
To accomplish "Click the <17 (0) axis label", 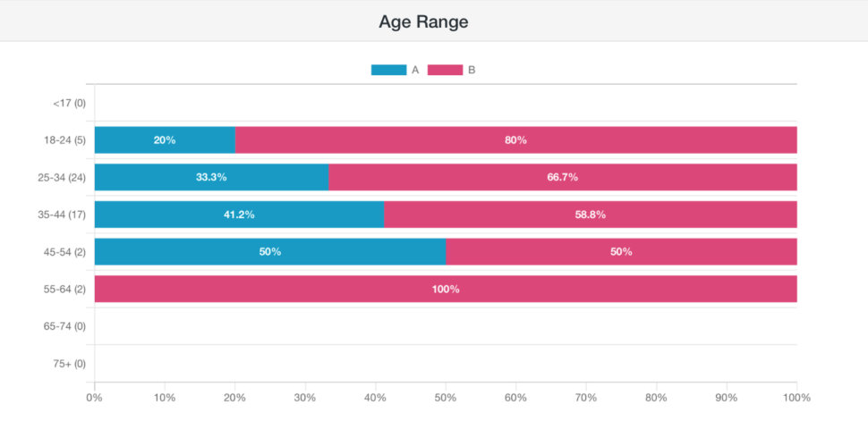I will [x=69, y=103].
